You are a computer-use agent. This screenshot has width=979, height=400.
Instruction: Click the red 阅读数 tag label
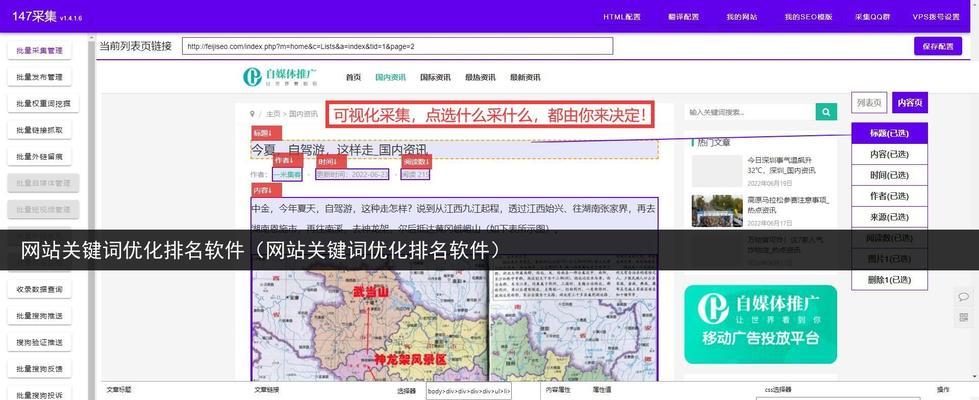[x=416, y=162]
